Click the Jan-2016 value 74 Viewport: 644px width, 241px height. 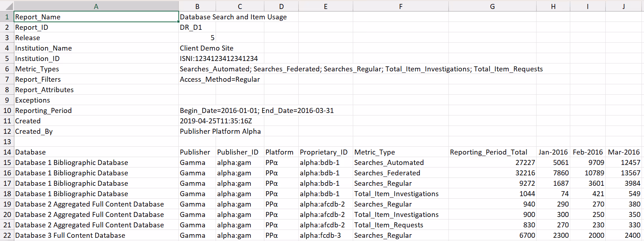tap(553, 194)
